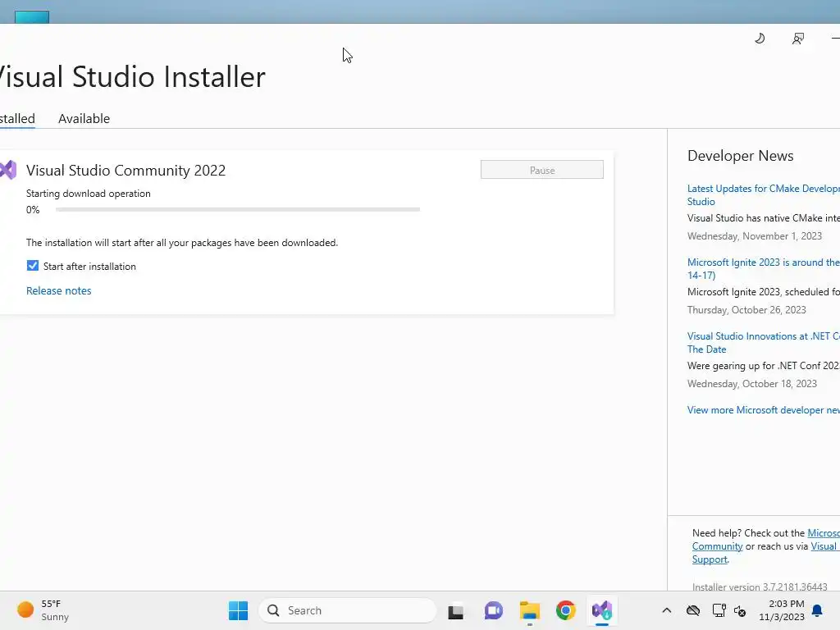Click the muted volume tray icon

click(741, 610)
